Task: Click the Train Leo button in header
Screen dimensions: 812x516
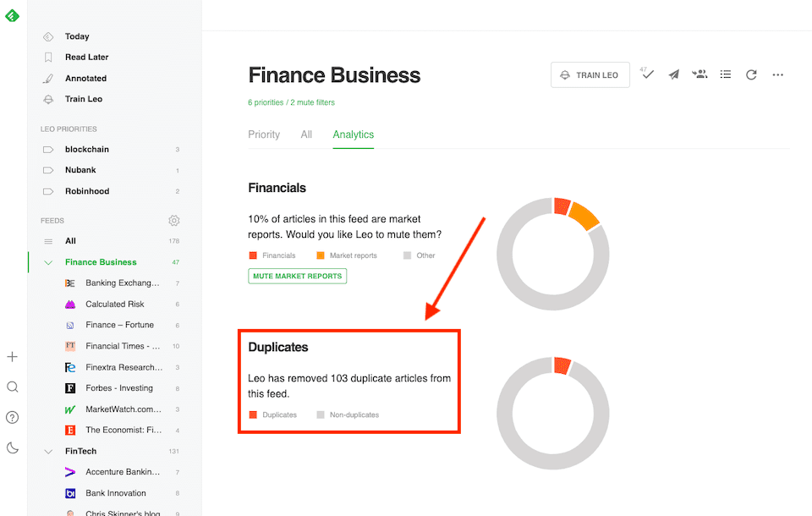Action: pos(590,74)
